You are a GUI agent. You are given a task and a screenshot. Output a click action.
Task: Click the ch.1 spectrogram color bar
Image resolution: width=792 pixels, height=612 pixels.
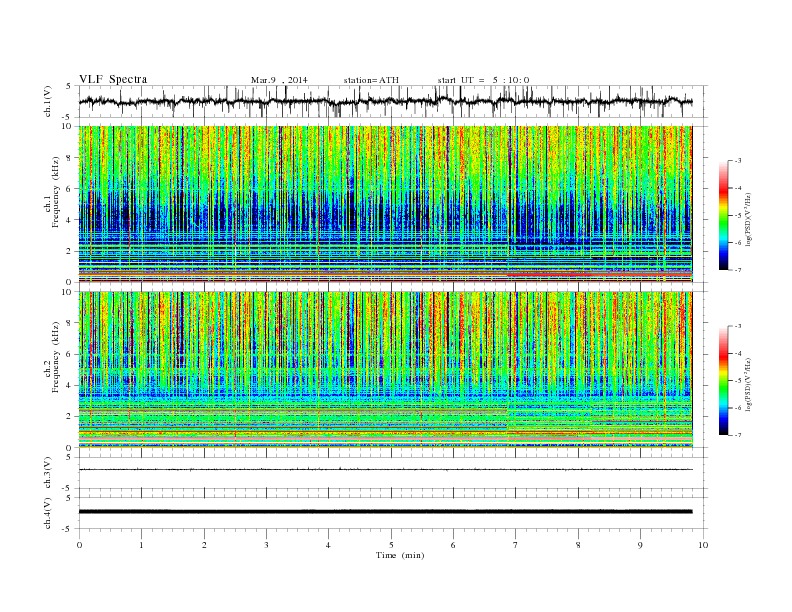pos(723,216)
